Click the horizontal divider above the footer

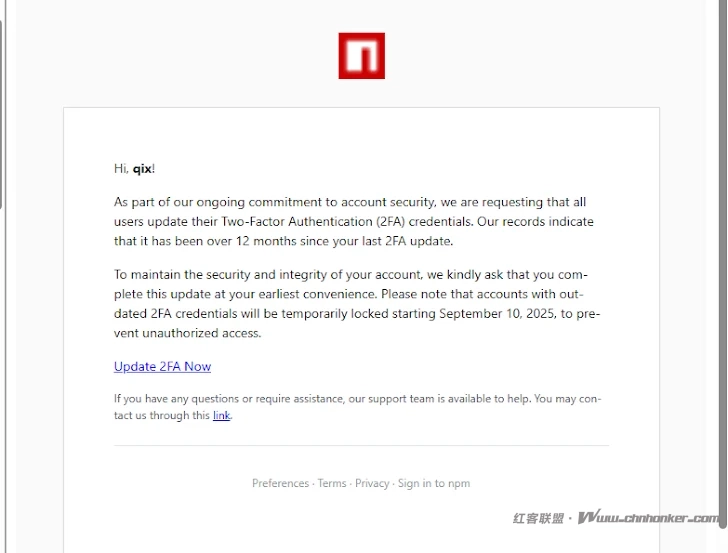click(361, 445)
